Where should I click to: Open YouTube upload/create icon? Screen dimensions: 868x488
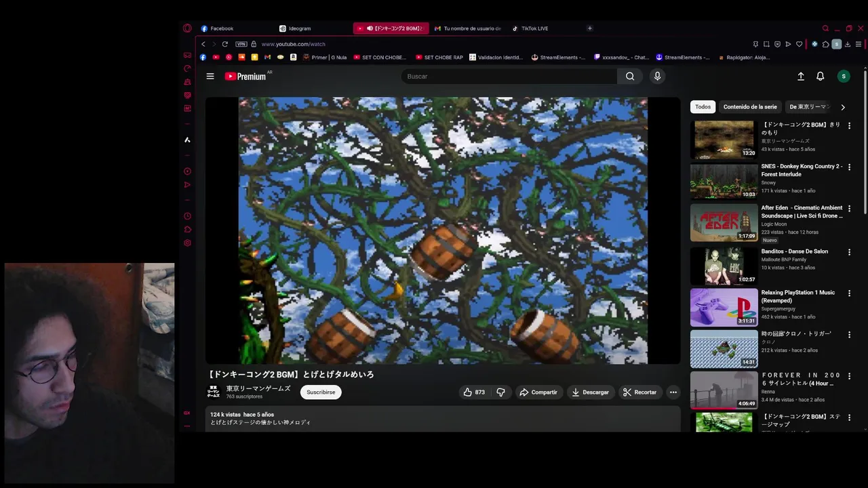click(x=801, y=76)
